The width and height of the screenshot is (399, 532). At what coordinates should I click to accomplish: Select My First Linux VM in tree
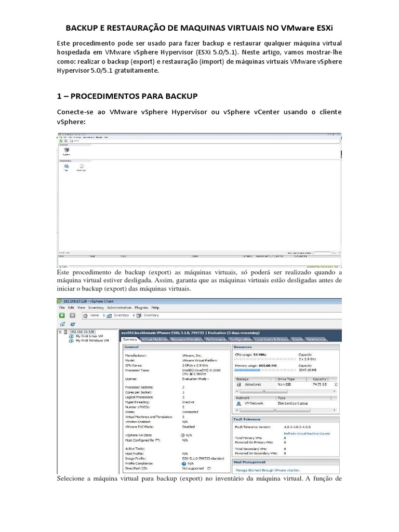[89, 336]
